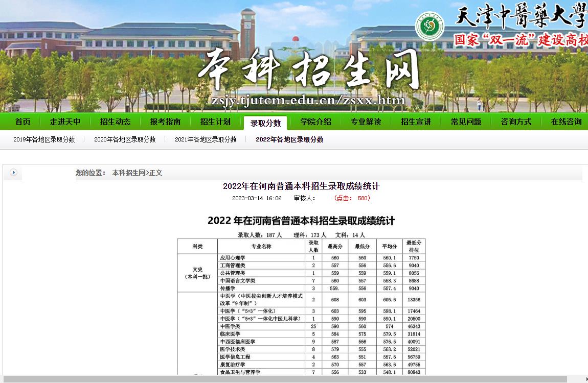The image size is (588, 383).
Task: Go to 专业解读 menu item
Action: (366, 122)
